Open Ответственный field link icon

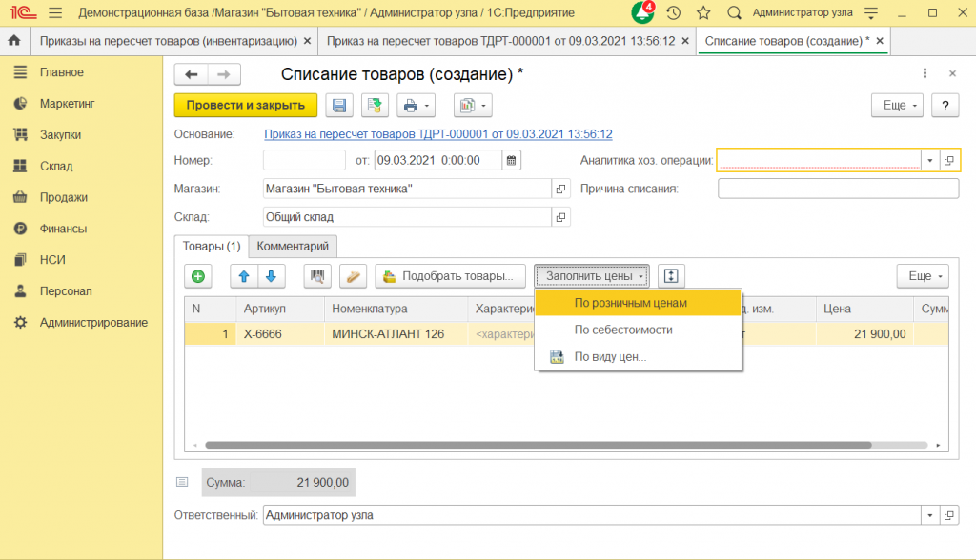(x=948, y=515)
